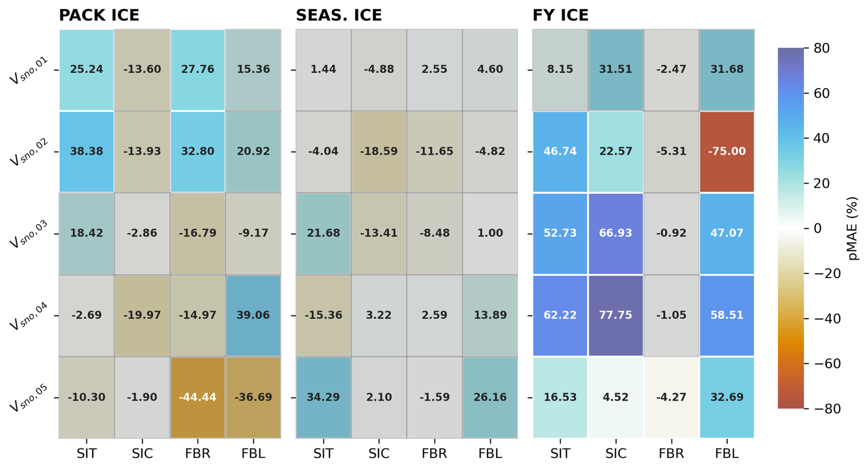
Task: Select the 66.93 heatmap cell
Action: click(615, 233)
